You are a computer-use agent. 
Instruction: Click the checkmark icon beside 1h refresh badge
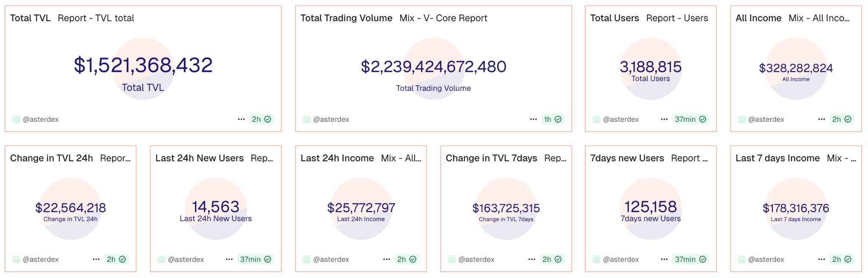point(559,119)
